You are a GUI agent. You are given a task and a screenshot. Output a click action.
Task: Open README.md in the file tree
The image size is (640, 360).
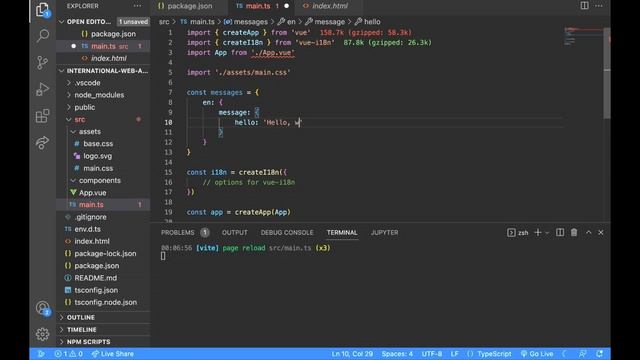point(95,278)
